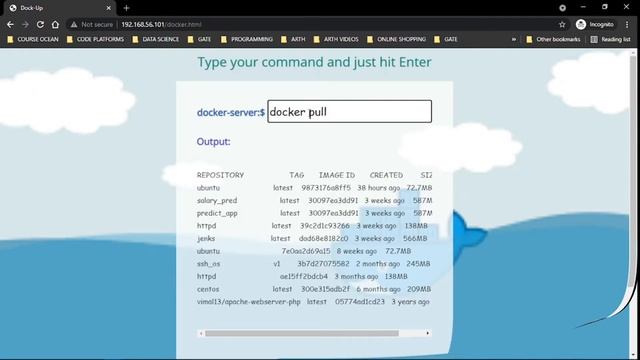Open the Other bookmarks folder
The image size is (640, 360).
pos(553,39)
